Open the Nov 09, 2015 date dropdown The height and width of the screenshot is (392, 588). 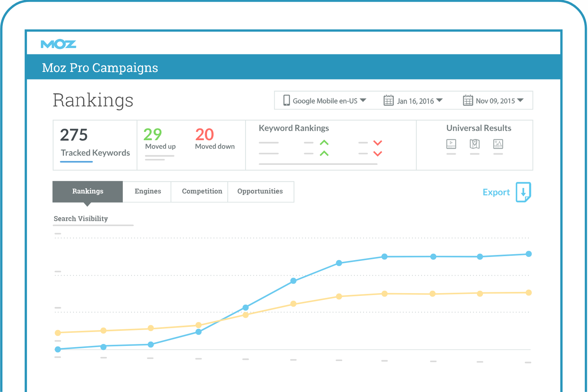coord(521,100)
